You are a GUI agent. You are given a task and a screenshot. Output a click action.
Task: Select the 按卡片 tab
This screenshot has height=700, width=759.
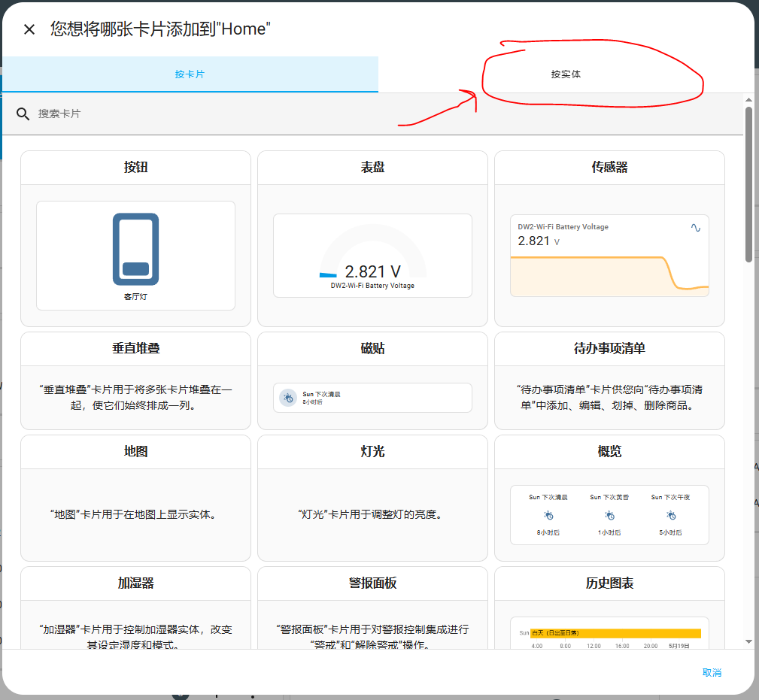(190, 74)
